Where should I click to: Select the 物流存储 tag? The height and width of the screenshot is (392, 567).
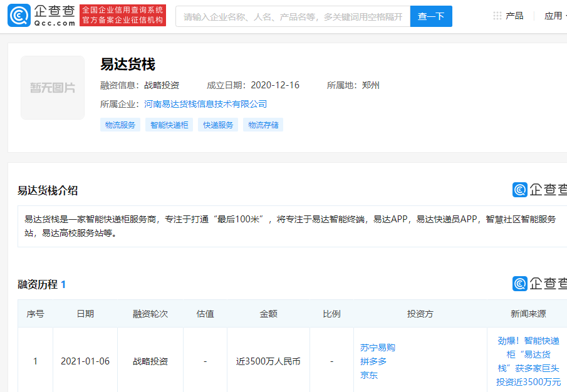263,125
